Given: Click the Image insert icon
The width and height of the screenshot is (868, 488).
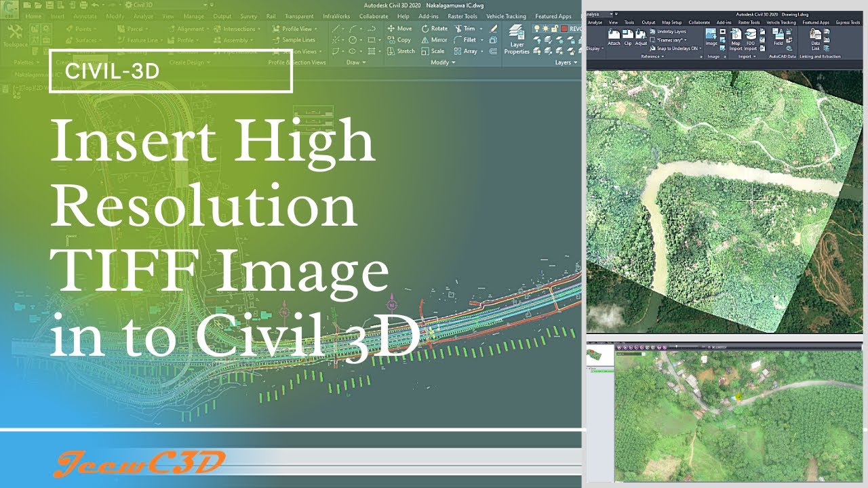Looking at the screenshot, I should 711,37.
